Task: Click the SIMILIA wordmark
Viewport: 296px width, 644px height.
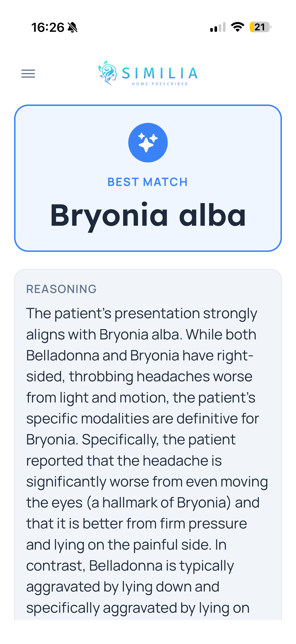Action: pyautogui.click(x=160, y=73)
